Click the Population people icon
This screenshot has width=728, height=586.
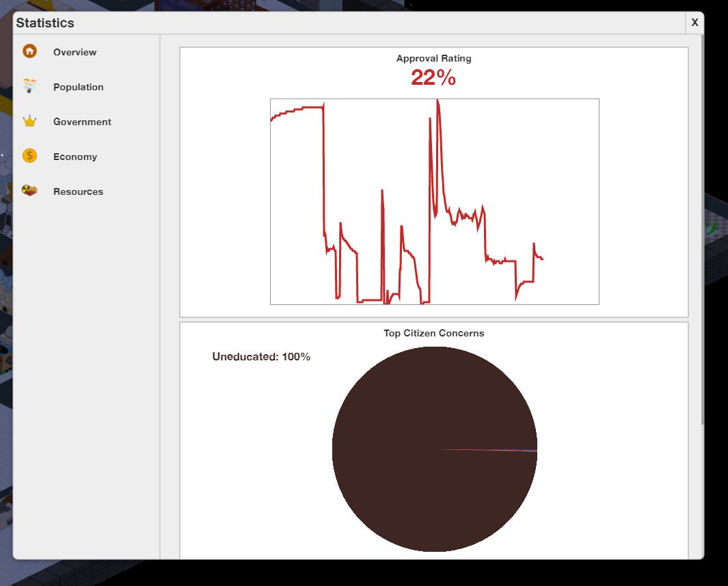click(29, 86)
